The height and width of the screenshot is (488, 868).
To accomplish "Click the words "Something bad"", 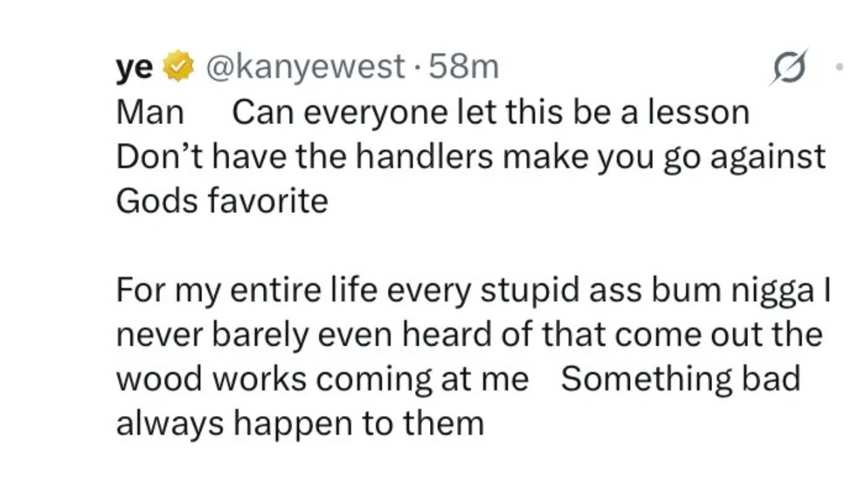I will click(680, 380).
